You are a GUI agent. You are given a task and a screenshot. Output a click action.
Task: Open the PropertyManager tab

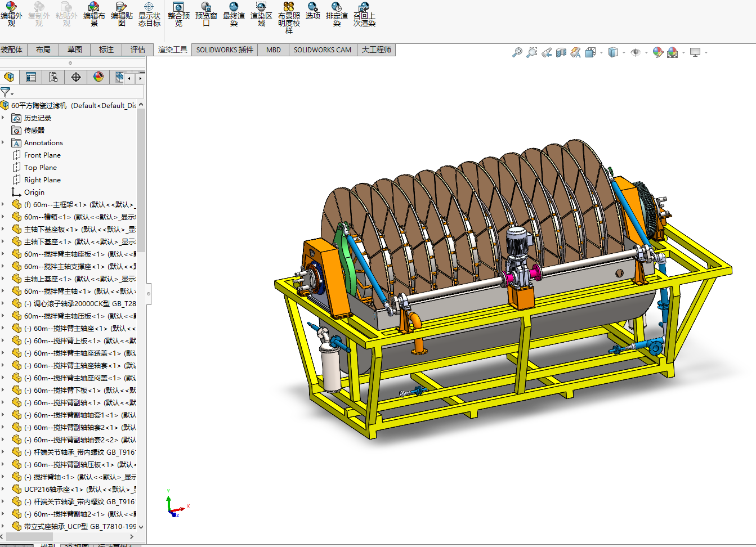31,77
